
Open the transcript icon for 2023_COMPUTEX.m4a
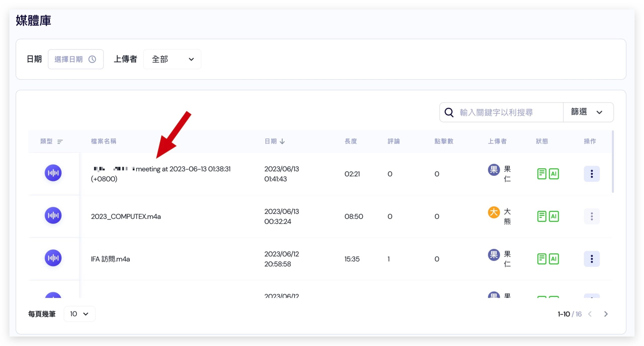[x=542, y=216]
